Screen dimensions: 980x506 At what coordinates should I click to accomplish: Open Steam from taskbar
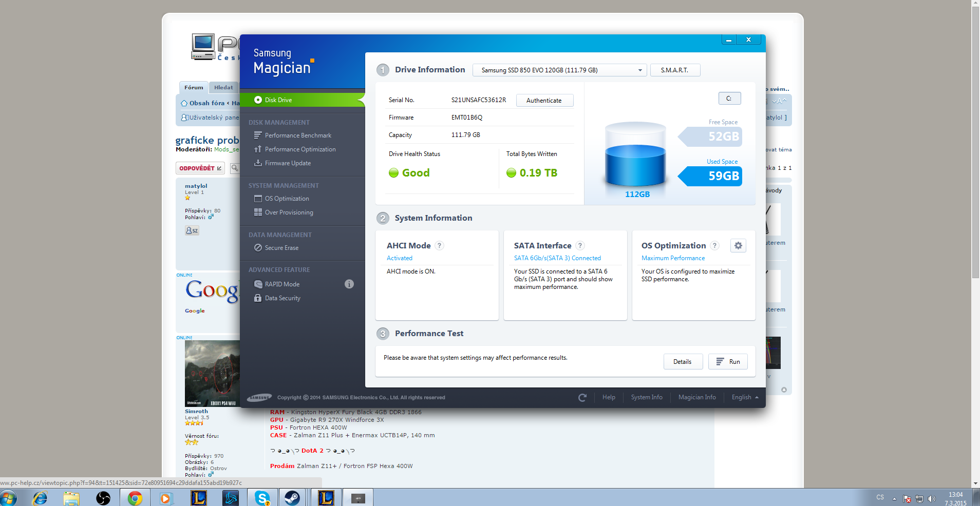click(x=292, y=498)
